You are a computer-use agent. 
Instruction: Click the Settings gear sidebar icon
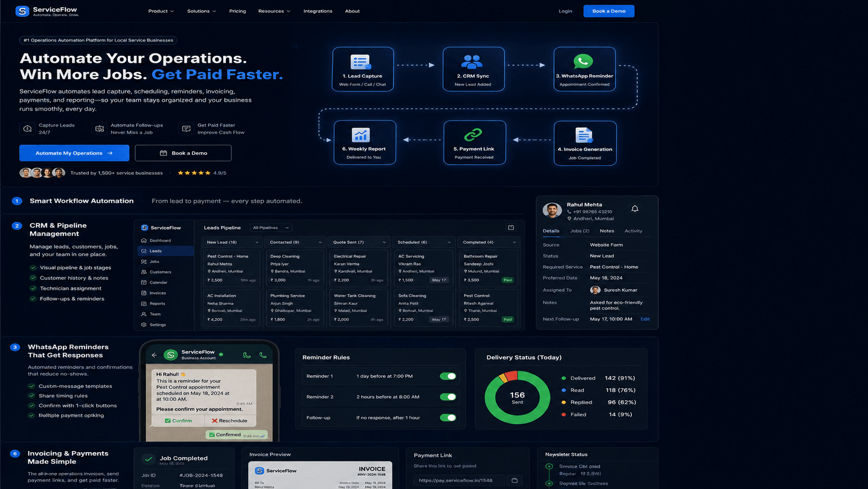[144, 325]
